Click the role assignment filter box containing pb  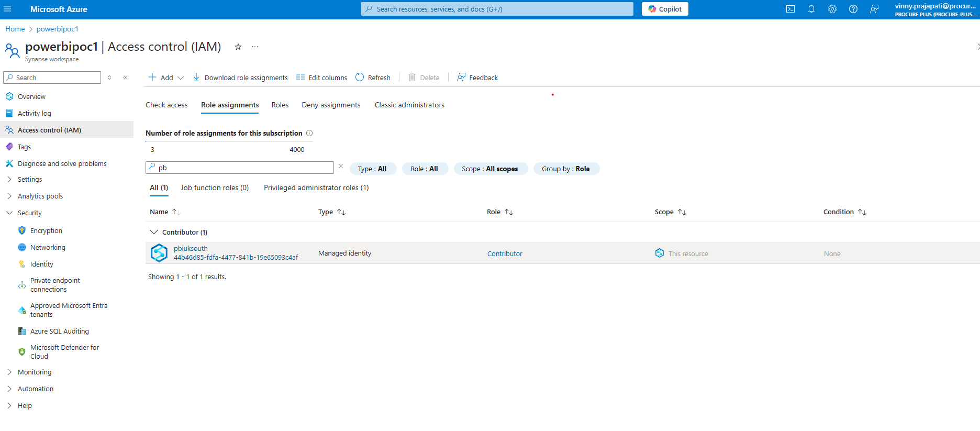coord(240,168)
